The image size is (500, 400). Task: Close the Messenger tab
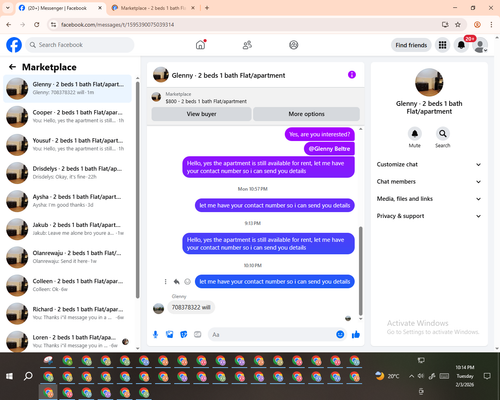click(100, 8)
